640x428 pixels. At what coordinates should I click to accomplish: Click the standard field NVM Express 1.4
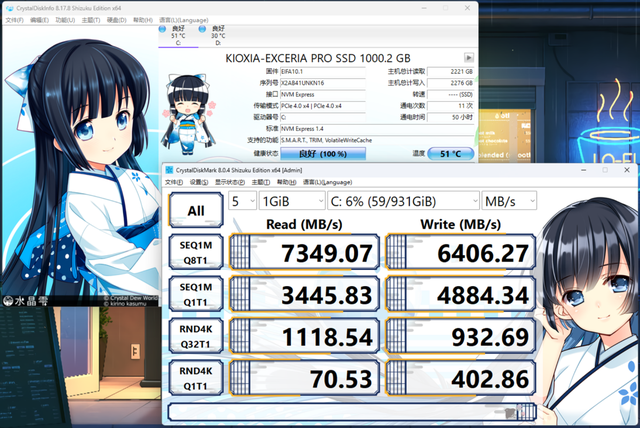tap(377, 129)
